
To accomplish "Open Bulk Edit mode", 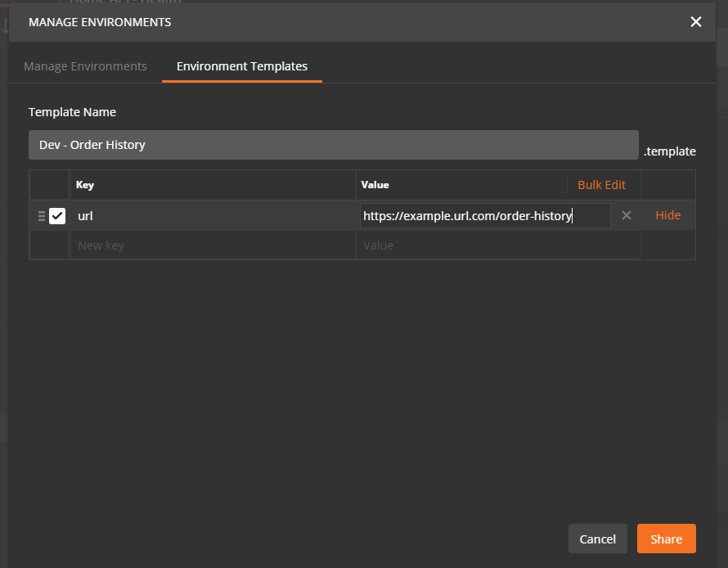I will tap(601, 185).
